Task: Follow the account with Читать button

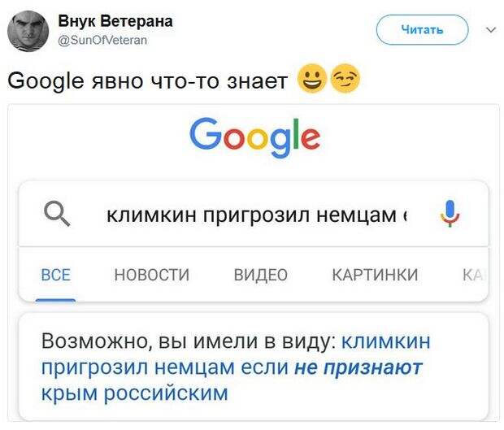Action: [x=423, y=30]
